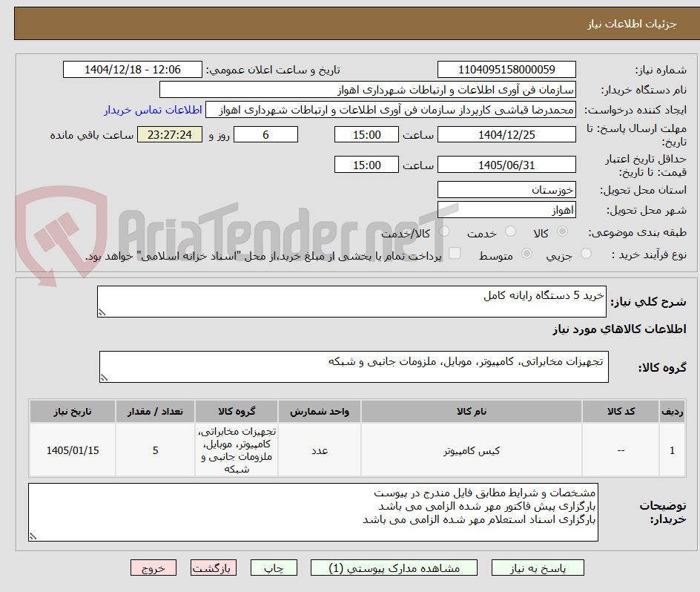Click the goods group cell in row 1

click(237, 450)
